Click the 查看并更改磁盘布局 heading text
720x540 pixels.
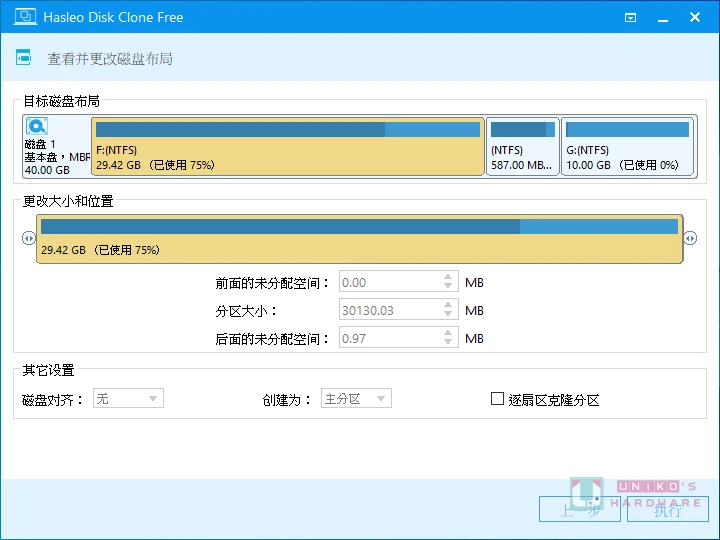110,59
